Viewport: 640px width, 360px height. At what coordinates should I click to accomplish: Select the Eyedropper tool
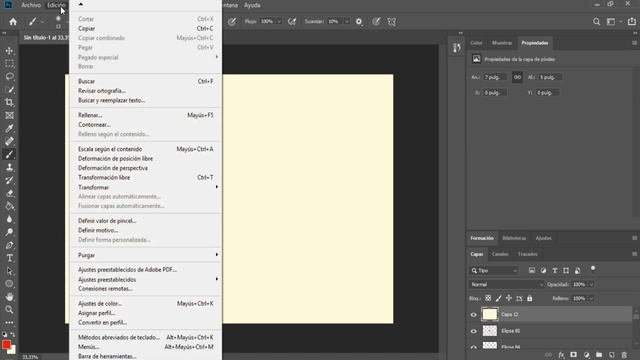tap(9, 129)
